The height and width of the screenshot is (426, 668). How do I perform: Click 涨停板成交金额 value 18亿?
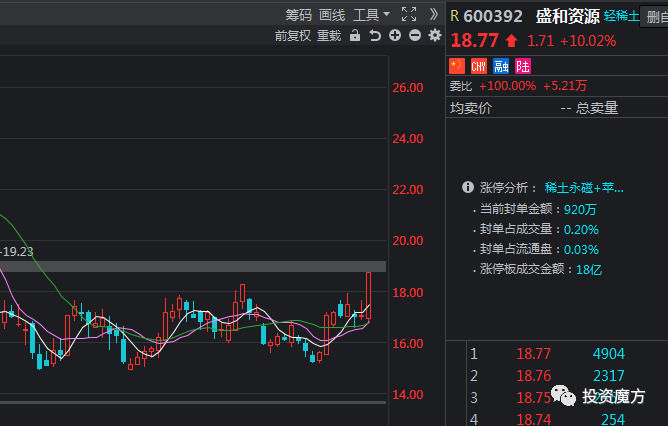(589, 270)
